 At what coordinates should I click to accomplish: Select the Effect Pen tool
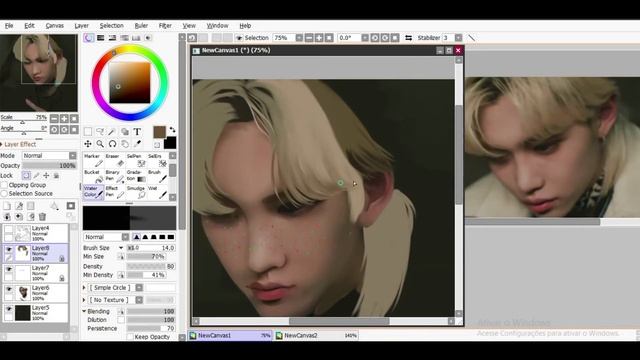115,192
